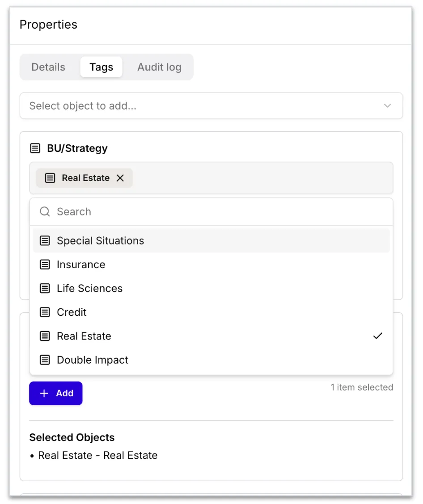The width and height of the screenshot is (423, 504).
Task: Select the Tags tab
Action: (x=102, y=67)
